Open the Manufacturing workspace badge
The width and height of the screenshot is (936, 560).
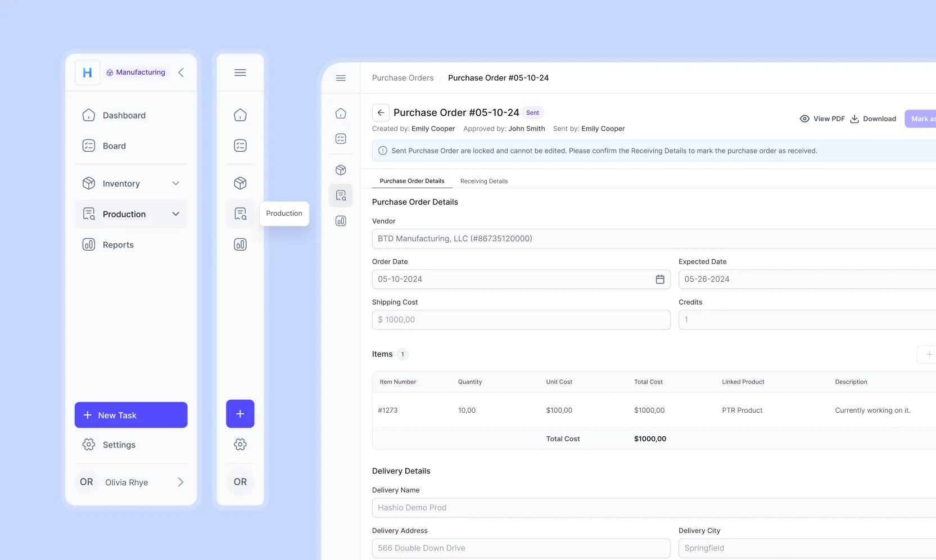pos(135,73)
